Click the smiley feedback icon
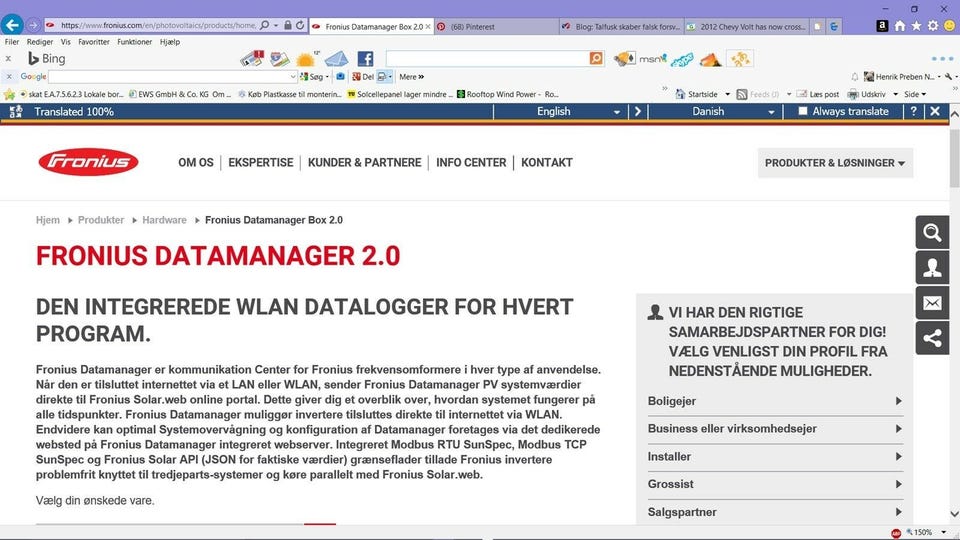 pyautogui.click(x=950, y=26)
